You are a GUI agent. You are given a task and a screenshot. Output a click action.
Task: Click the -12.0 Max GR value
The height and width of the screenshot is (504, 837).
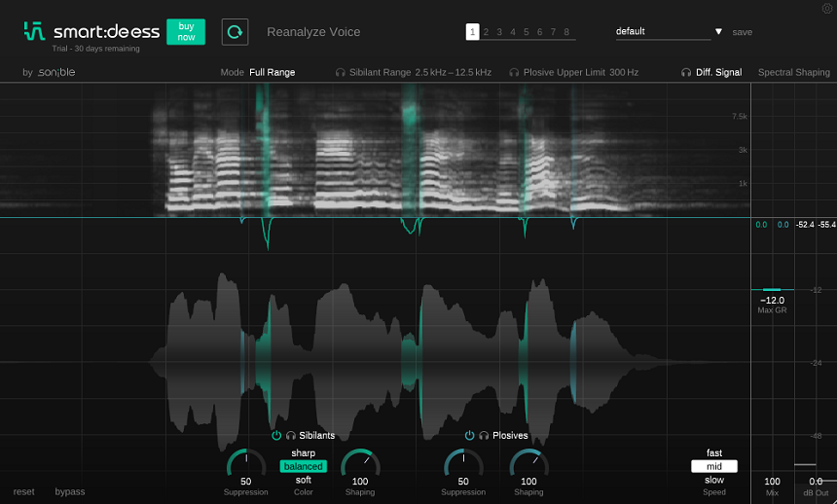pos(773,300)
